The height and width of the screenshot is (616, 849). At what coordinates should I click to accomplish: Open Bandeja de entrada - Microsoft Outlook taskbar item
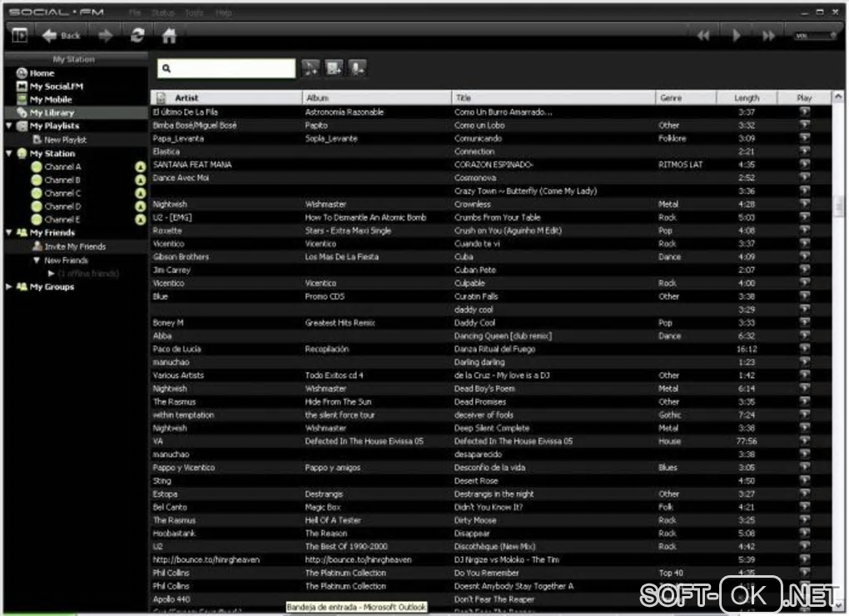pyautogui.click(x=356, y=608)
